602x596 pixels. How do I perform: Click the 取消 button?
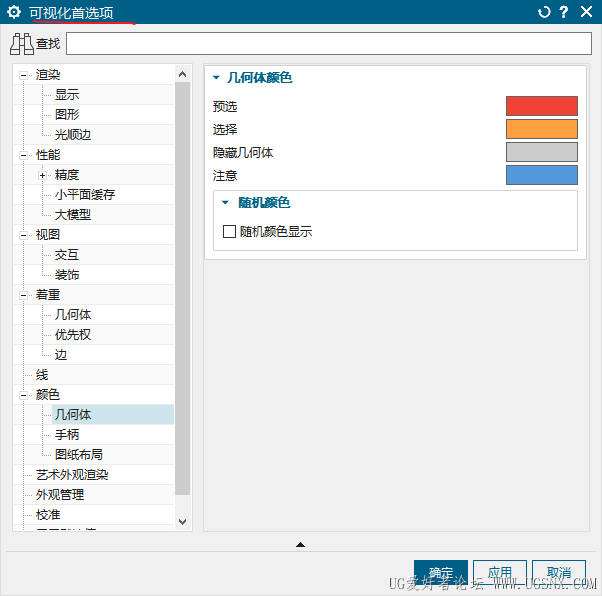[x=559, y=572]
